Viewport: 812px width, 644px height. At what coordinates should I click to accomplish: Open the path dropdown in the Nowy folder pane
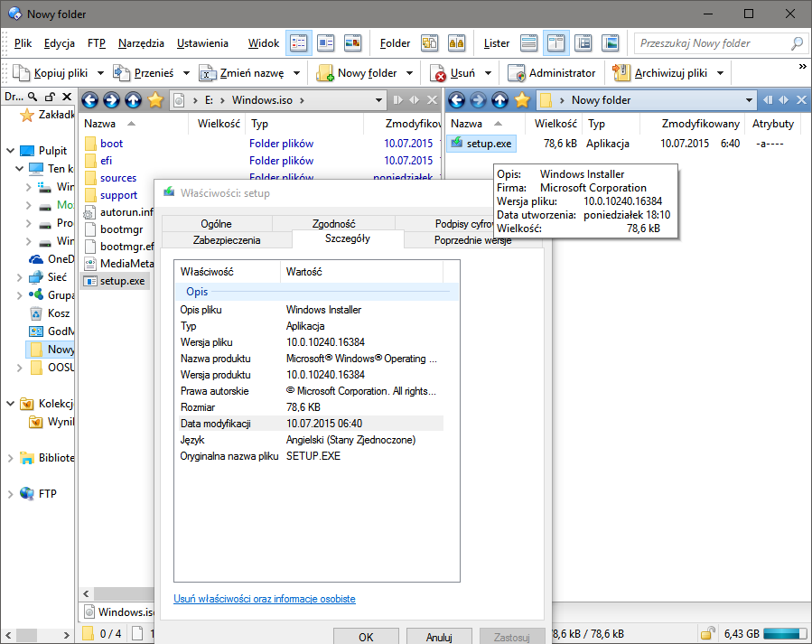tap(749, 100)
